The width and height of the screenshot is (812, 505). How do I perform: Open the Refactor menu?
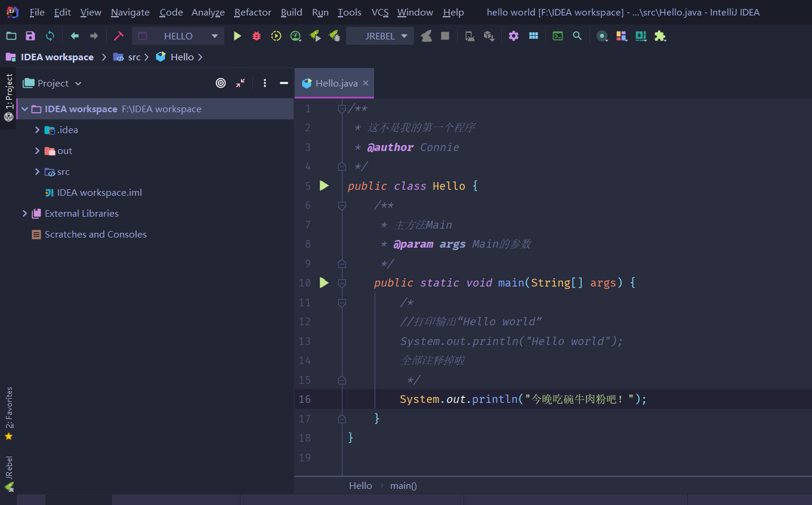click(x=252, y=13)
